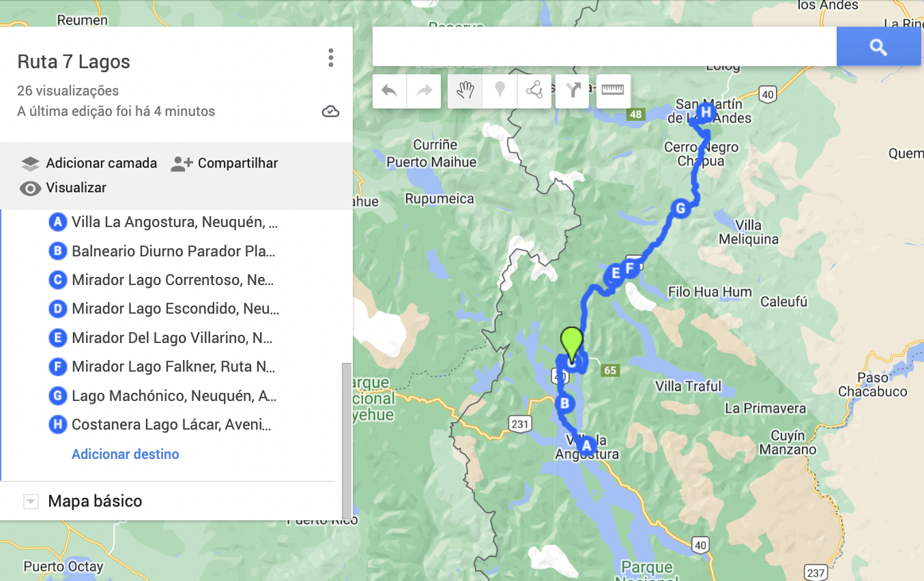Open the three-dot map options menu

click(331, 58)
